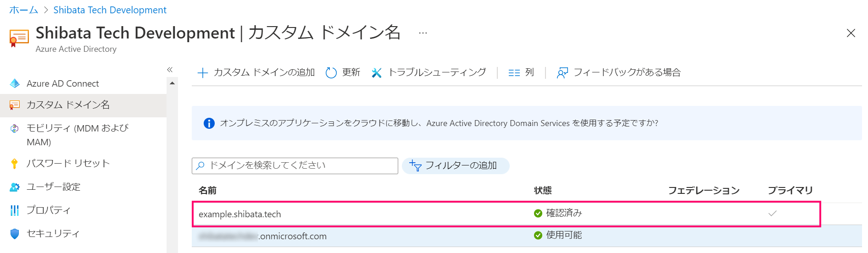Click the feedback person icon
Viewport: 868px width, 253px height.
[562, 73]
